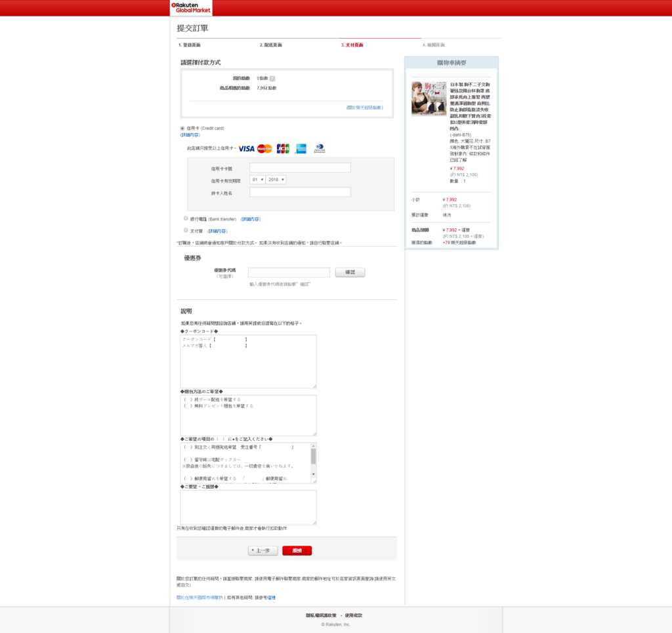Image resolution: width=672 pixels, height=633 pixels.
Task: Select the Bank transfer payment option
Action: click(186, 218)
